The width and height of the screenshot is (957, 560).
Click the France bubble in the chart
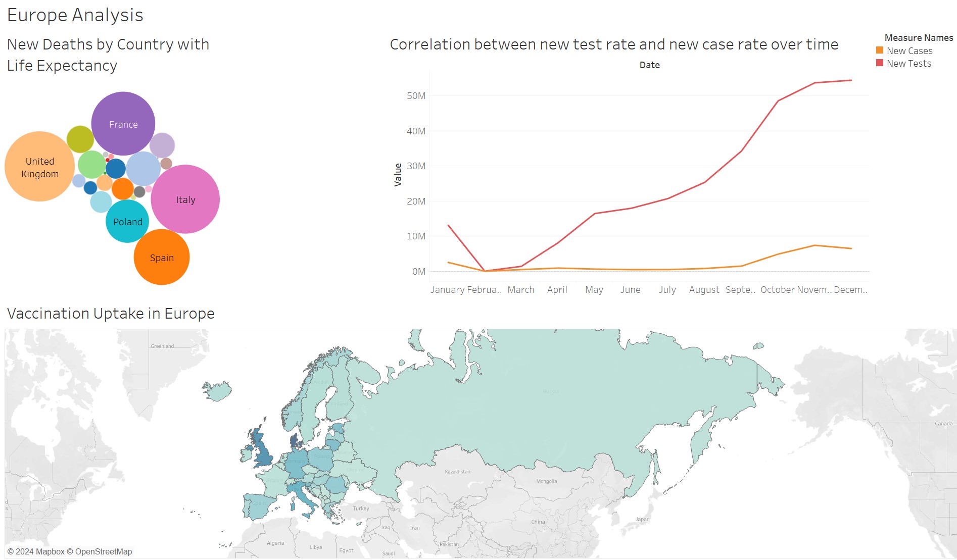[x=123, y=124]
